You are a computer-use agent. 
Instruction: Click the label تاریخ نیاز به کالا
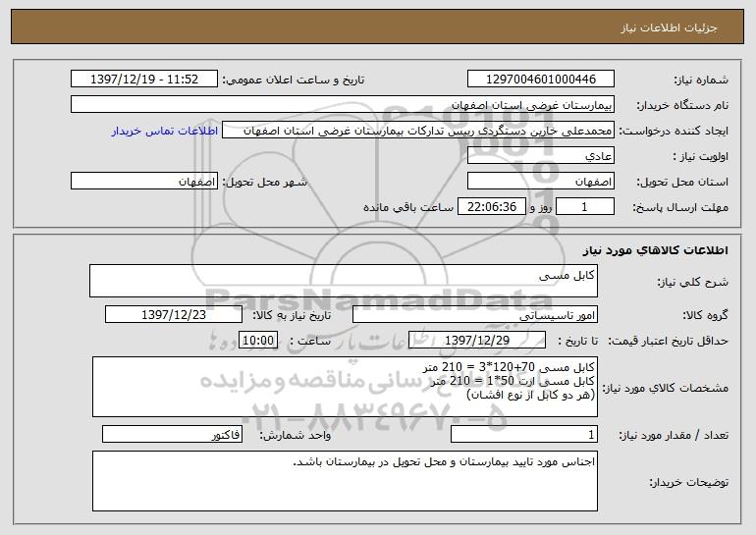click(x=292, y=315)
